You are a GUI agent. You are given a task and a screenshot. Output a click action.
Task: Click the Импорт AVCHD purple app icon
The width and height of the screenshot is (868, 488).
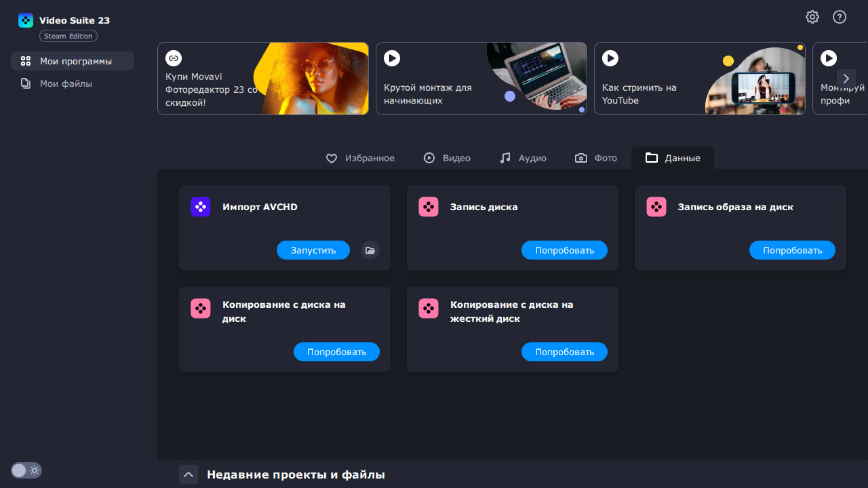click(201, 207)
